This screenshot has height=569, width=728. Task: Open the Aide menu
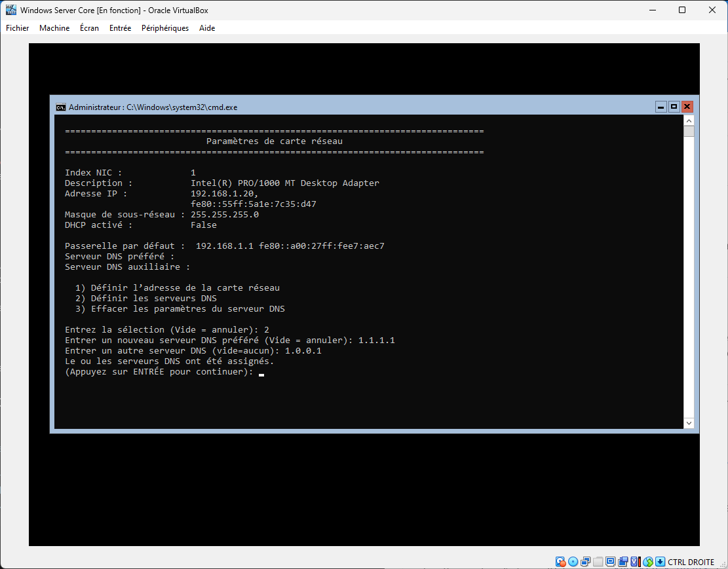(x=207, y=28)
